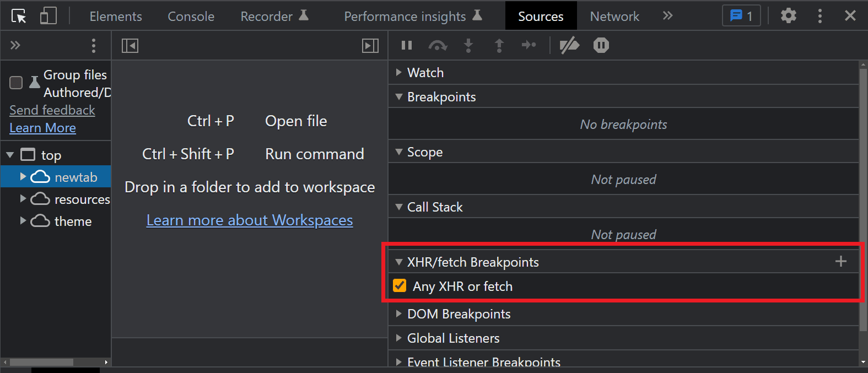
Task: Open Learn more about Workspaces link
Action: click(x=250, y=220)
